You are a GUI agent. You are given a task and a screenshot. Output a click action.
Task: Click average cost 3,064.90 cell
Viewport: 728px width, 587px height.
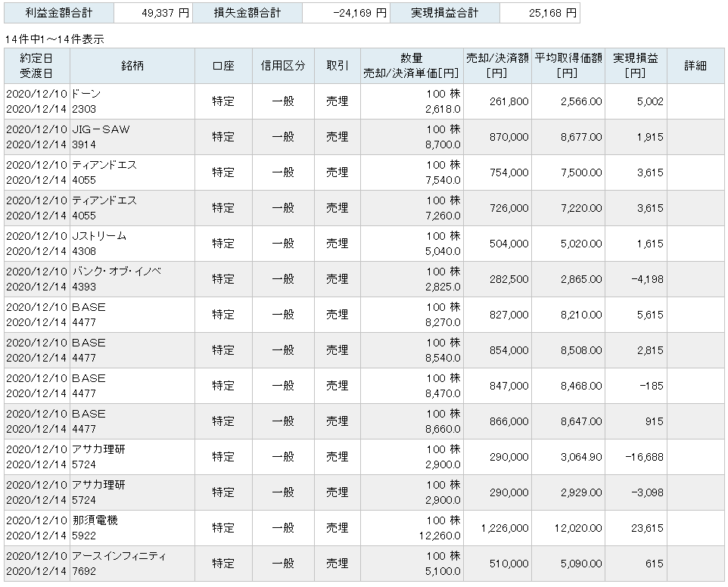(x=568, y=457)
